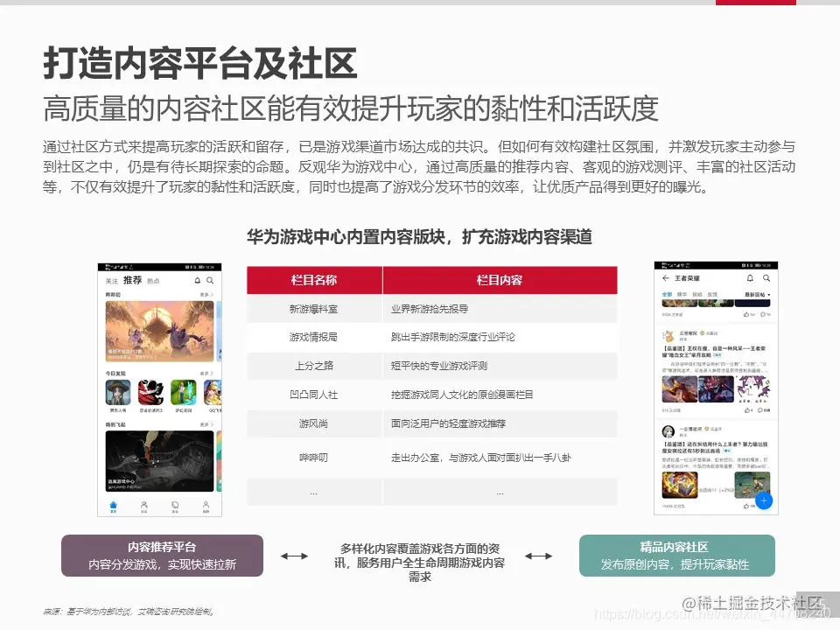This screenshot has height=630, width=840.
Task: Open search on the 王者荣耀 community page
Action: tap(766, 279)
